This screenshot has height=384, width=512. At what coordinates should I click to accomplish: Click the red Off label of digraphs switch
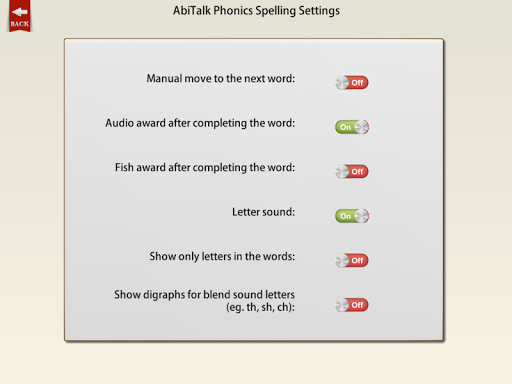[357, 305]
